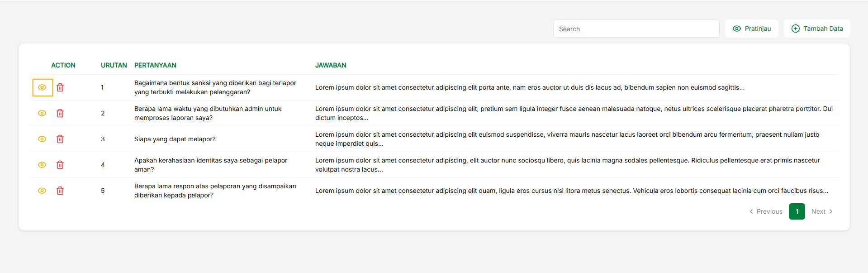Image resolution: width=868 pixels, height=273 pixels.
Task: Delete row 4 trash icon
Action: (60, 165)
